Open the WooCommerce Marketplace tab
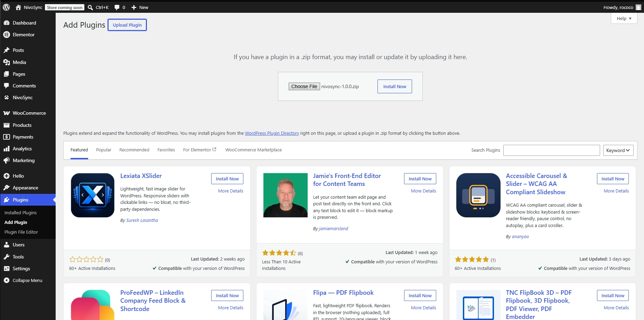This screenshot has width=644, height=320. pyautogui.click(x=253, y=150)
